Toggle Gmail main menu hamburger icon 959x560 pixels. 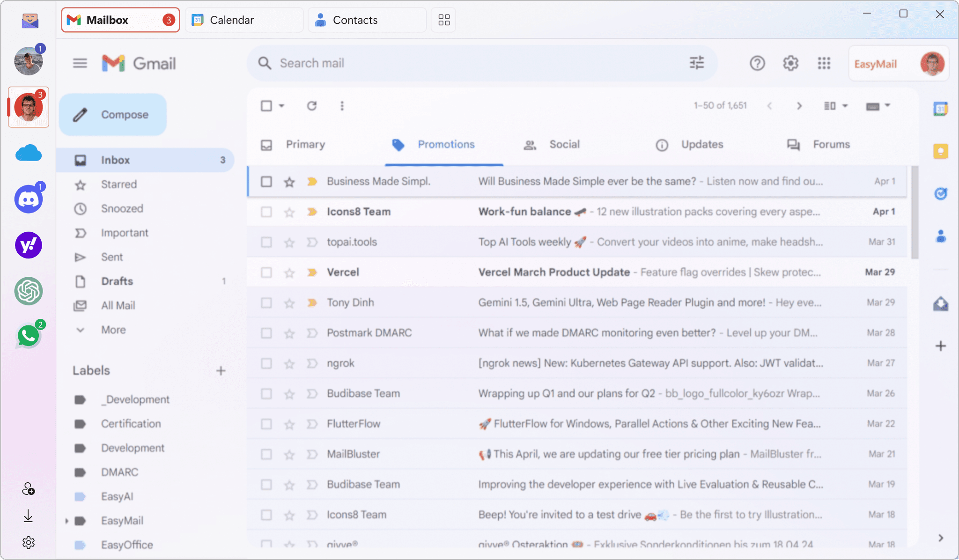(80, 63)
